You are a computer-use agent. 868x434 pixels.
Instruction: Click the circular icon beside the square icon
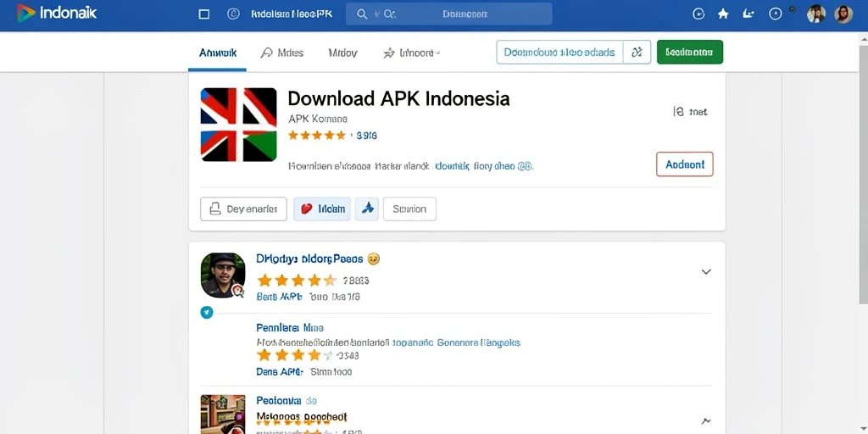click(x=234, y=14)
